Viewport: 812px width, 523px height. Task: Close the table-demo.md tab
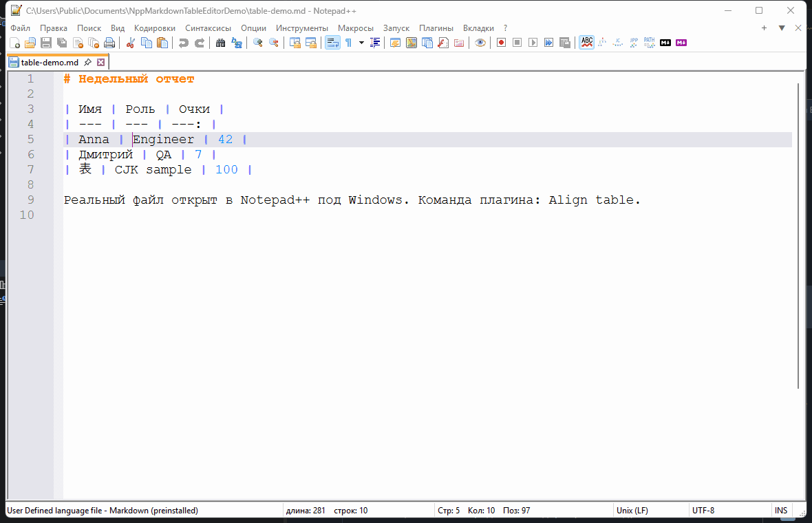coord(101,62)
